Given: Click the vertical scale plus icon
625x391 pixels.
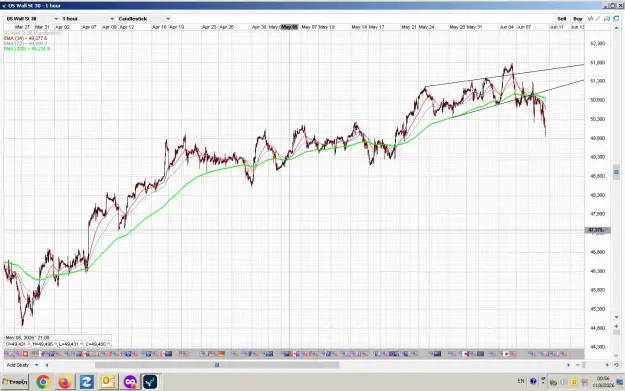Looking at the screenshot, I should 616,326.
